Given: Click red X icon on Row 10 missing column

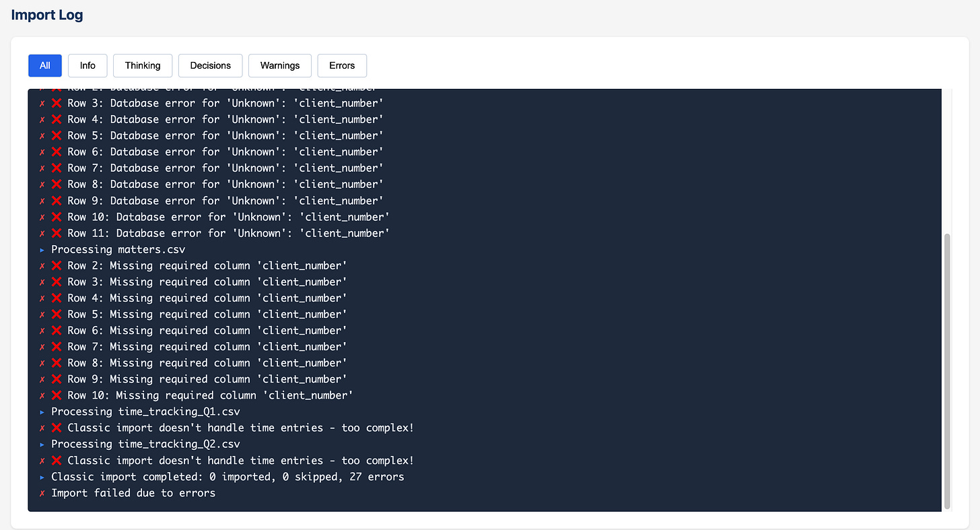Looking at the screenshot, I should tap(57, 395).
